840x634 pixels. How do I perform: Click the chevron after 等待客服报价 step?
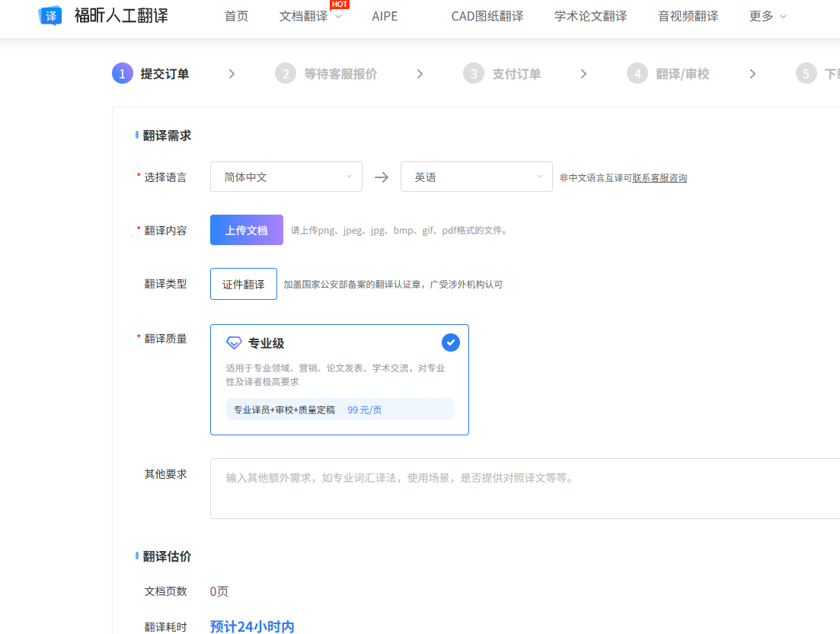point(420,74)
